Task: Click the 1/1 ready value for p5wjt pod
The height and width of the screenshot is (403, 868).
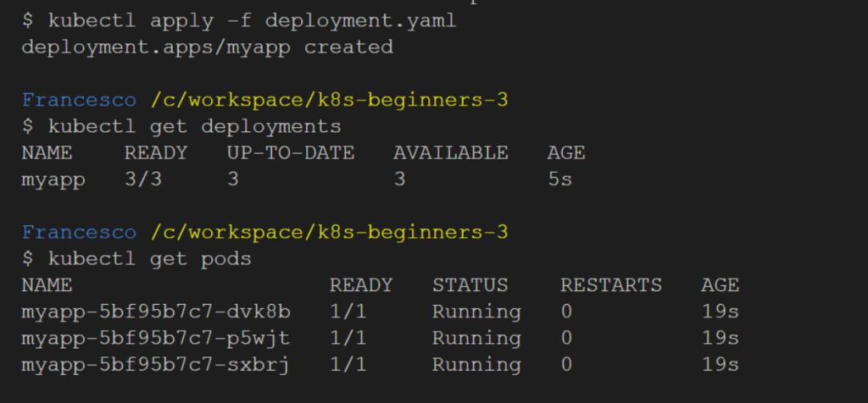Action: click(x=348, y=338)
